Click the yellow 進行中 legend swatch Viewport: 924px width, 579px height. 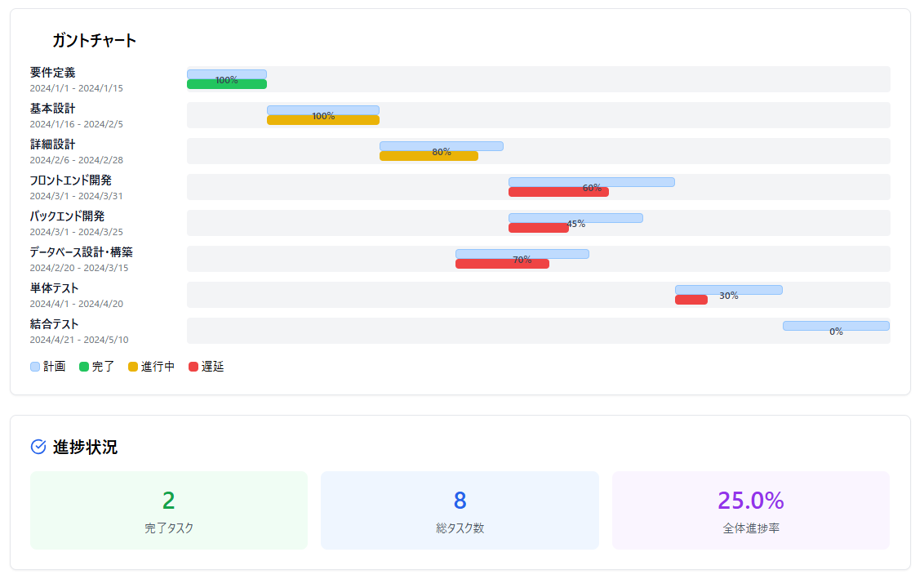point(133,367)
